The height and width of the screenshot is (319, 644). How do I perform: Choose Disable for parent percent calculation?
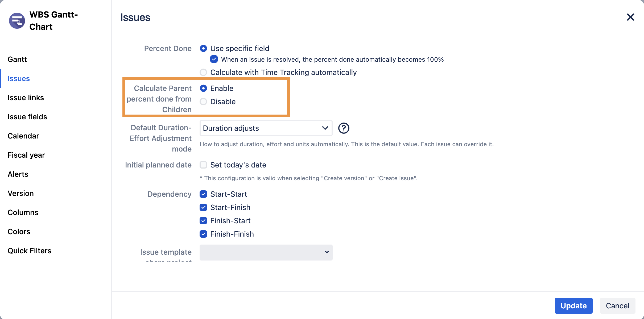click(x=203, y=102)
